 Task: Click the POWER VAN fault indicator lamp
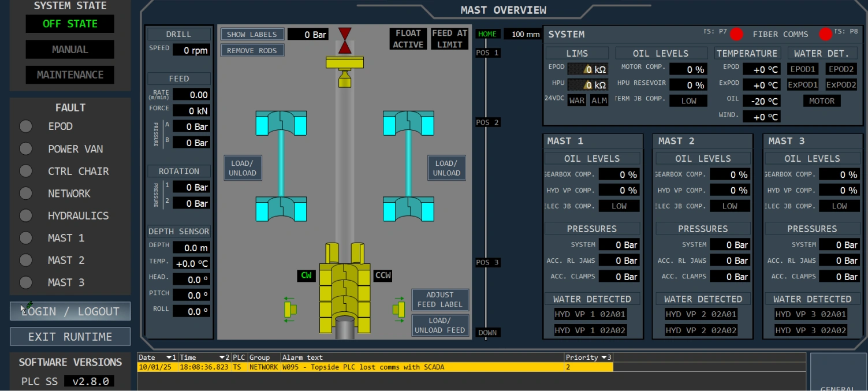[x=25, y=149]
